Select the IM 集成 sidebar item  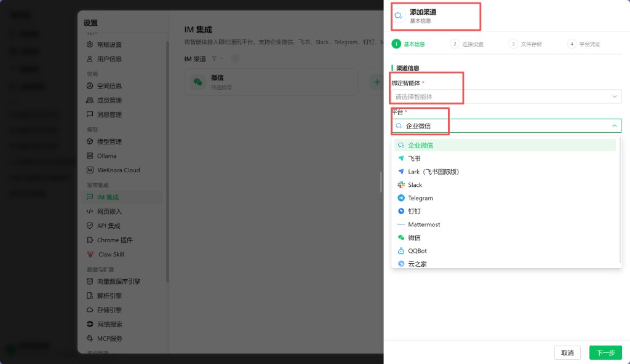tap(122, 197)
